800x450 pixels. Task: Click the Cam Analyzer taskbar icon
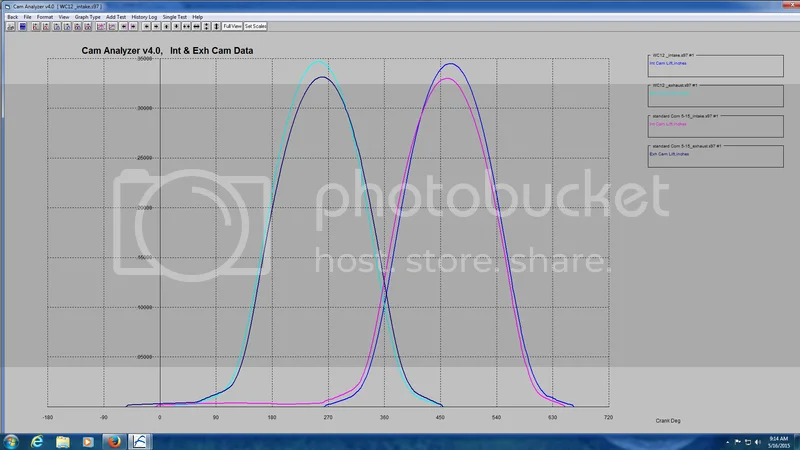140,440
